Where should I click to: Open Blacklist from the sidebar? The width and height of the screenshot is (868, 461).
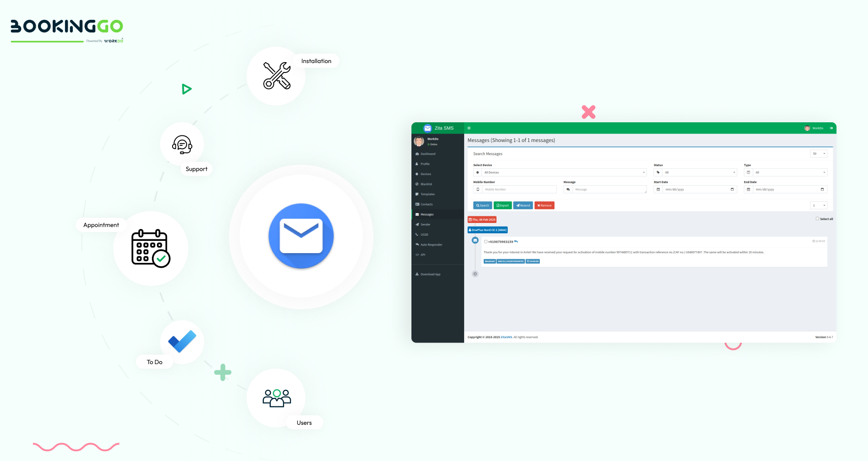pyautogui.click(x=426, y=184)
